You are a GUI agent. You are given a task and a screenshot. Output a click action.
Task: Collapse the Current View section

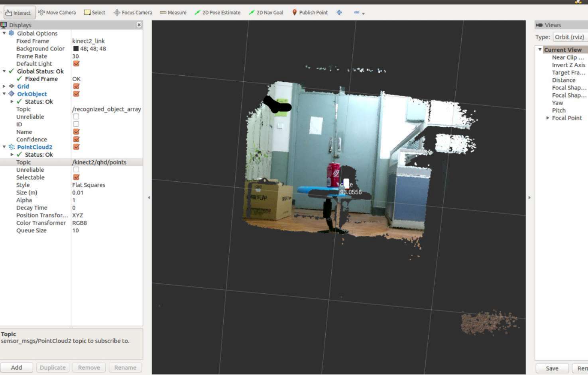tap(541, 49)
